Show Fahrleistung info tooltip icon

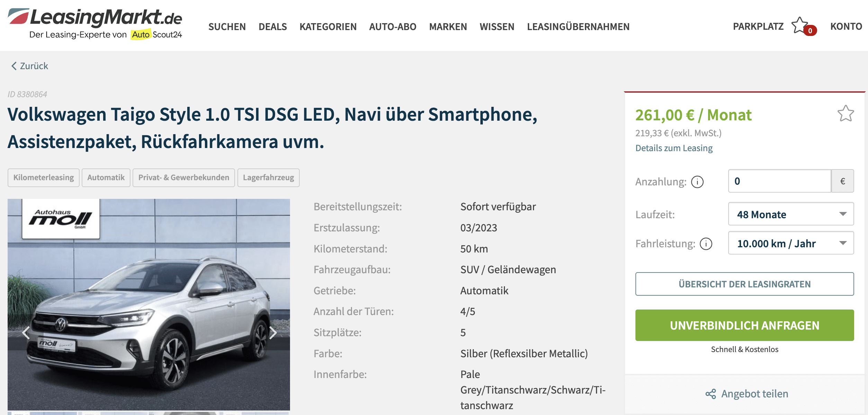coord(706,244)
